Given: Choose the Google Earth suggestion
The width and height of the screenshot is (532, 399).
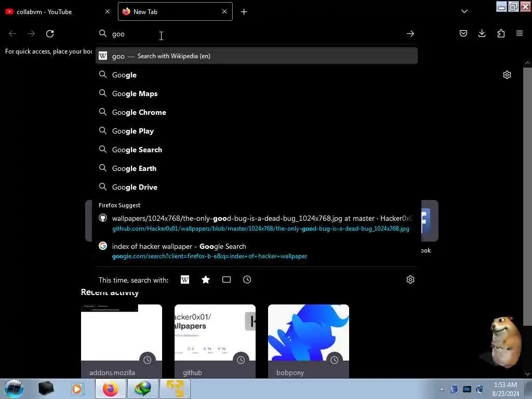Looking at the screenshot, I should click(x=257, y=168).
